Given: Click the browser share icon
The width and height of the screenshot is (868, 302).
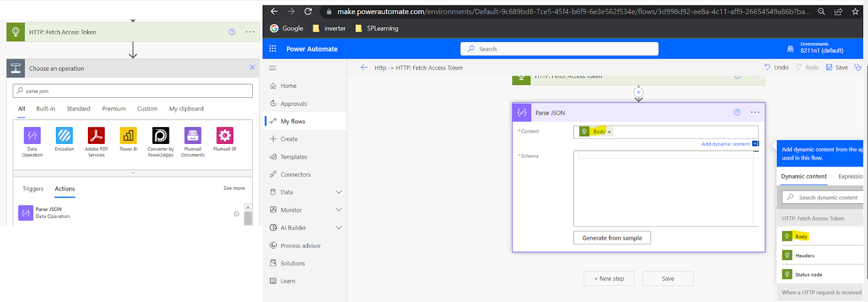Looking at the screenshot, I should point(839,11).
